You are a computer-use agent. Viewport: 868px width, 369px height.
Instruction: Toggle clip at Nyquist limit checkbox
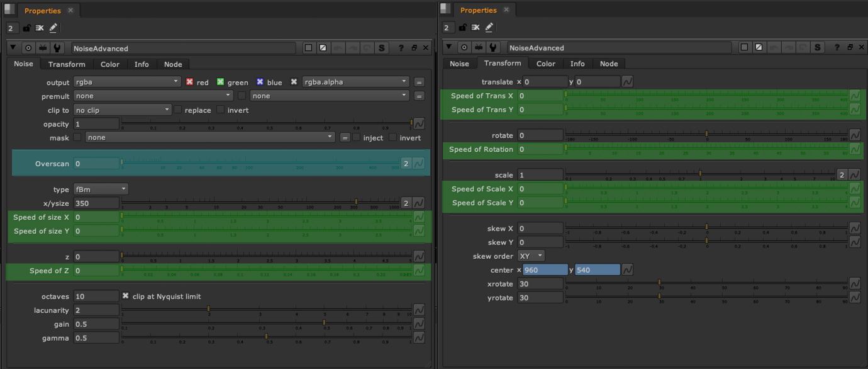tap(126, 296)
